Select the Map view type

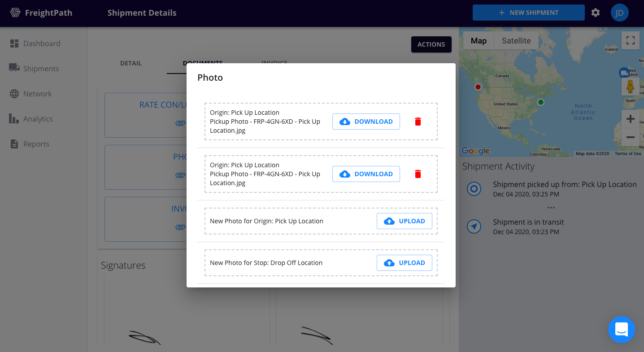point(479,40)
